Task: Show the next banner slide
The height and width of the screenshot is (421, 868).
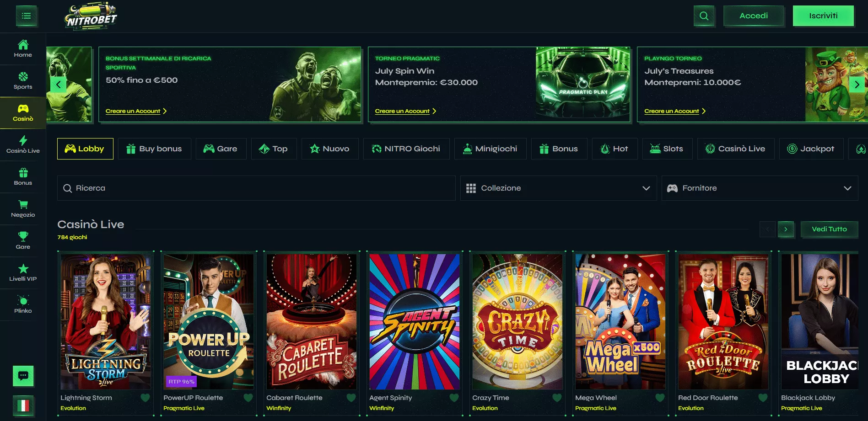Action: coord(857,85)
